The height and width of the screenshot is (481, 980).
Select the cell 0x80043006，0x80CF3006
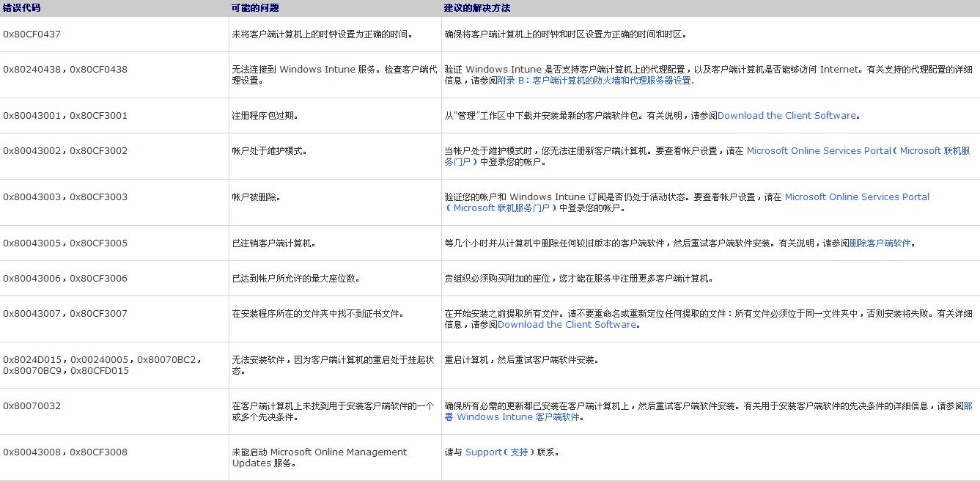tap(65, 279)
